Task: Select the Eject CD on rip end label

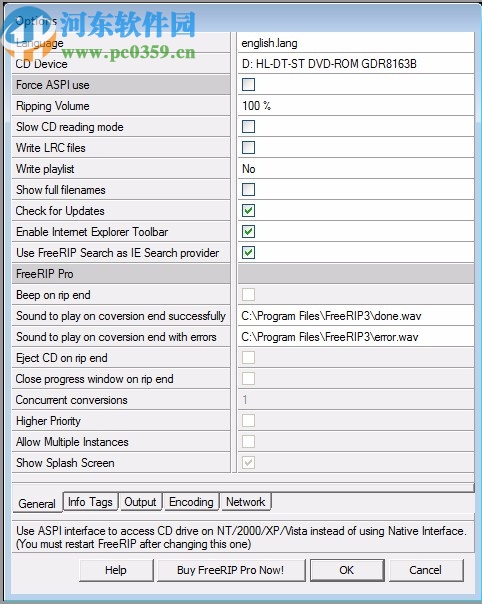Action: [x=121, y=358]
